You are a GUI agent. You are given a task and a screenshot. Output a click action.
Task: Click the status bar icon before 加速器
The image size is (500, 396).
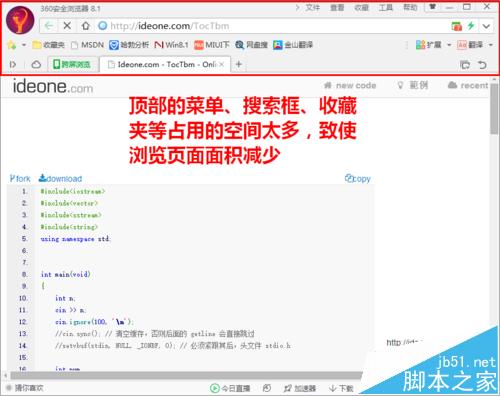click(x=267, y=388)
